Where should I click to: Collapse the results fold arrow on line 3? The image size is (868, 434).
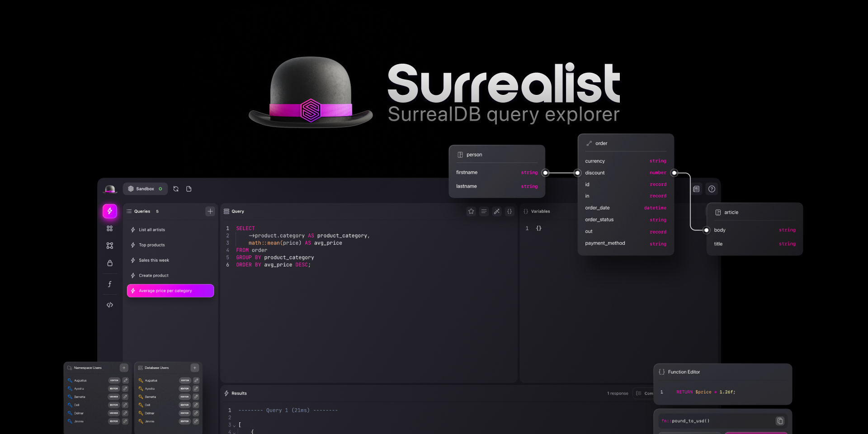pos(234,425)
